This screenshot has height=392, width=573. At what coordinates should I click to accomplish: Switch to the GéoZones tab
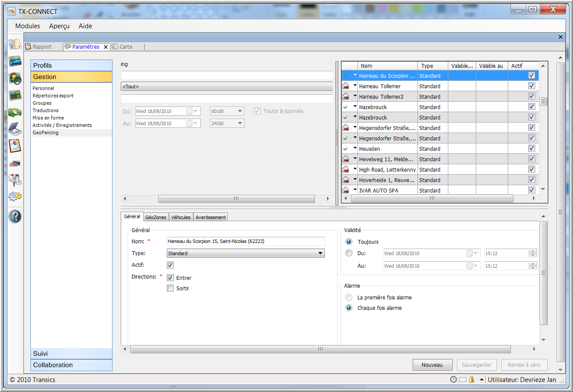[x=156, y=217]
